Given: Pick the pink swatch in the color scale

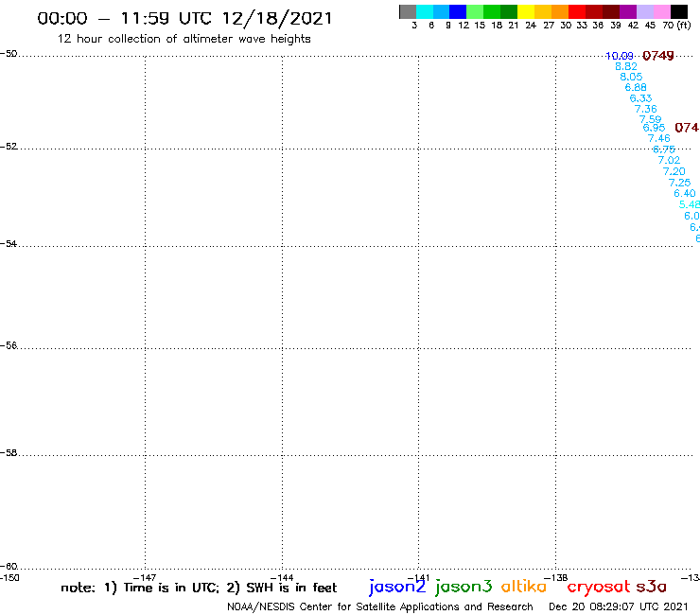Looking at the screenshot, I should coord(661,11).
